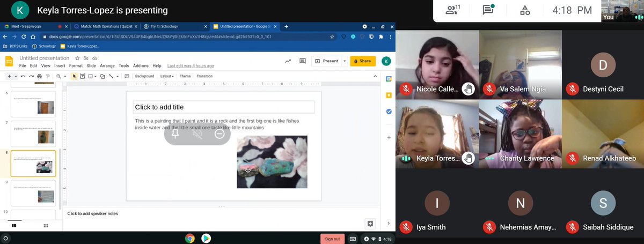Open the Insert menu
This screenshot has width=644, height=244.
point(60,66)
